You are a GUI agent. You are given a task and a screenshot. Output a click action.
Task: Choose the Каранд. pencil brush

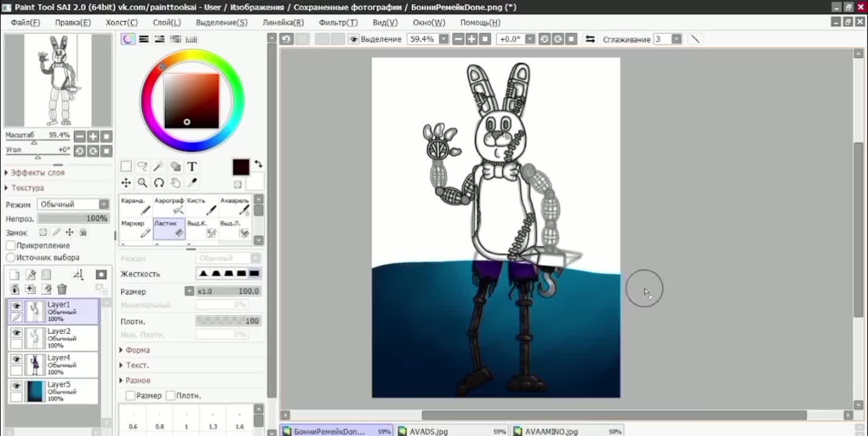click(136, 206)
